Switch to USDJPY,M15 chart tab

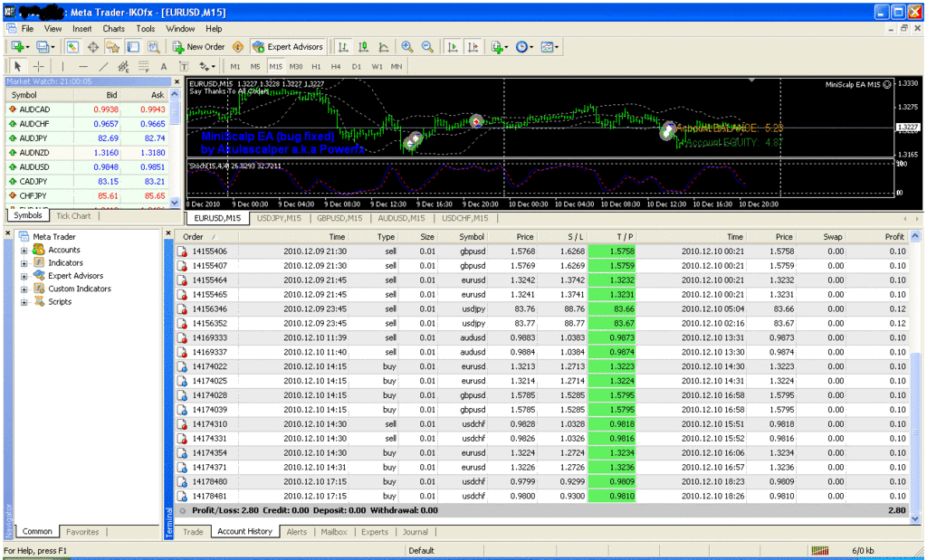click(279, 218)
